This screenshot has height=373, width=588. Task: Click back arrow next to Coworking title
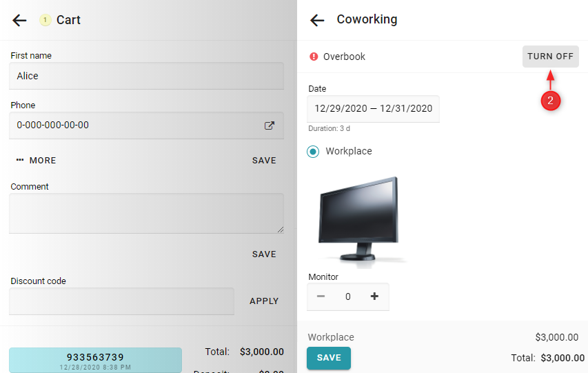[x=317, y=20]
